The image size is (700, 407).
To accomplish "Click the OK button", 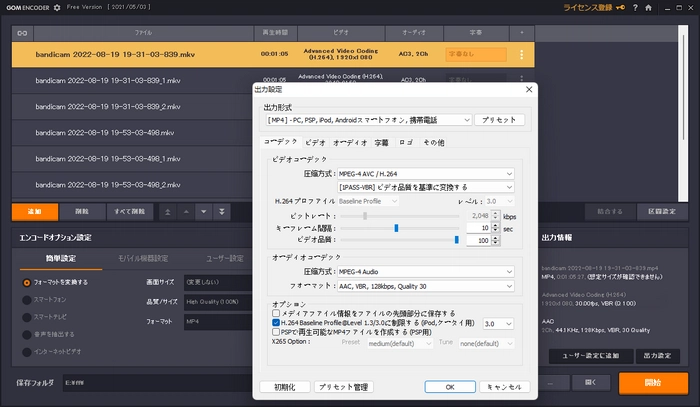I will tap(450, 386).
